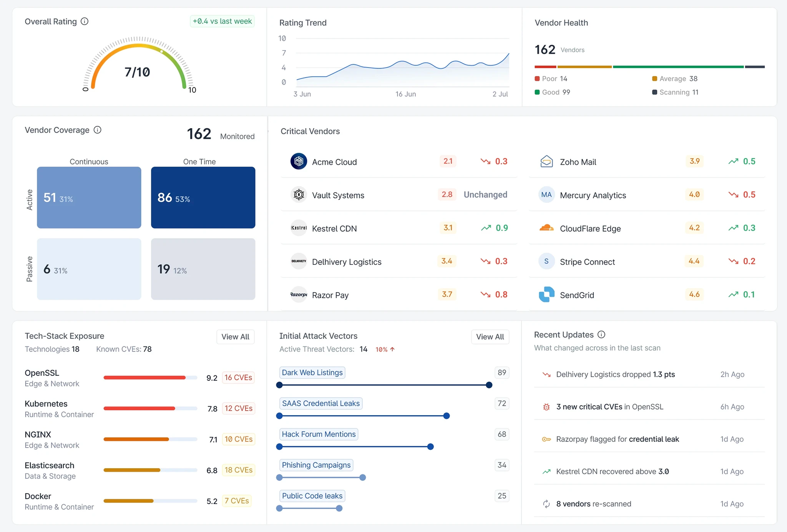
Task: Click the key icon for Razorpay credential leak
Action: tap(547, 439)
